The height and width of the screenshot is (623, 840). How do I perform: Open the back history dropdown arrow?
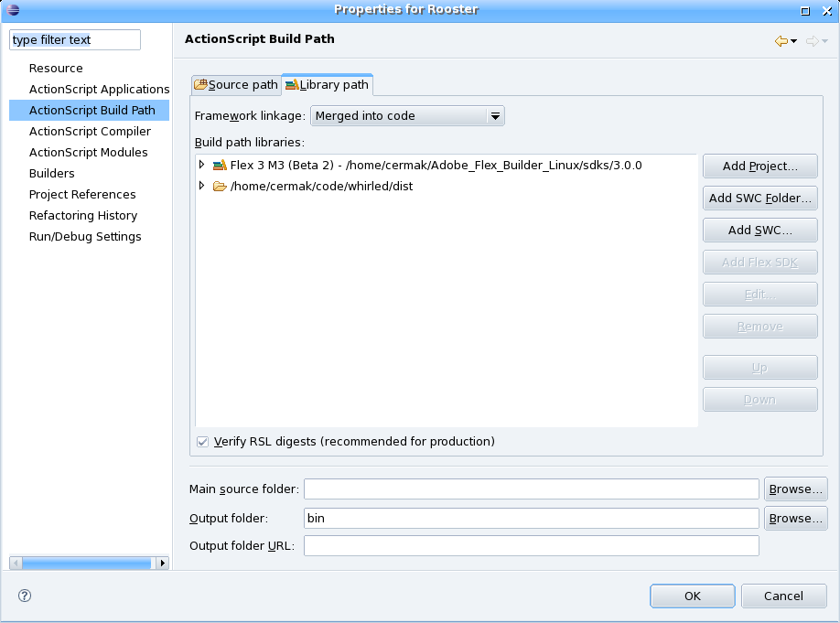[793, 41]
